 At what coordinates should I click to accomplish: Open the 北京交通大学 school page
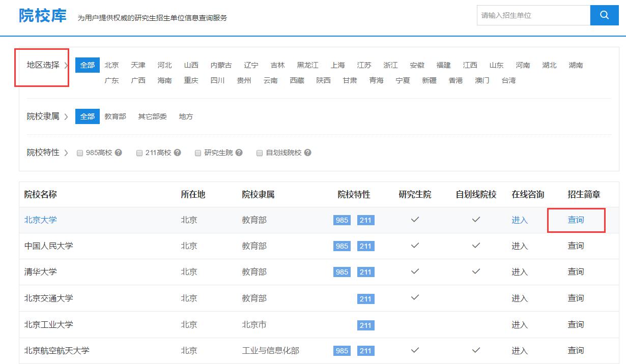click(x=49, y=298)
